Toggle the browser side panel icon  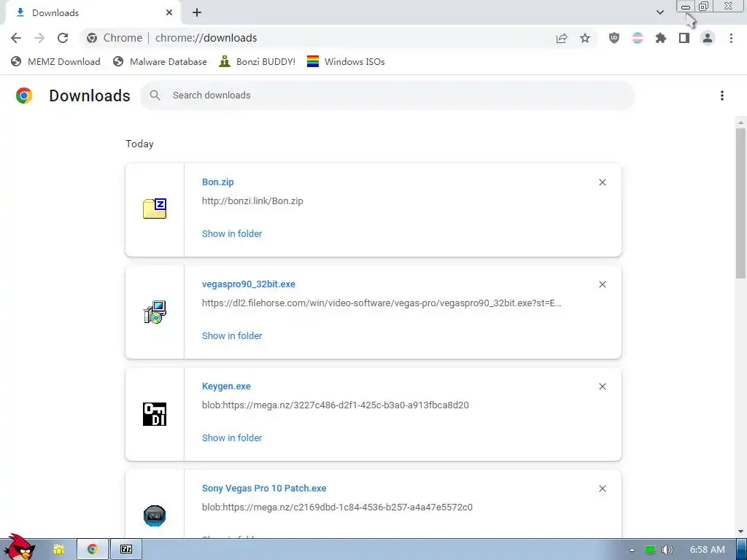[684, 38]
